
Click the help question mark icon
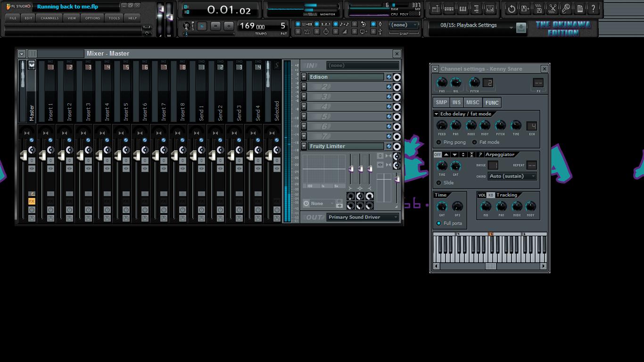point(594,8)
